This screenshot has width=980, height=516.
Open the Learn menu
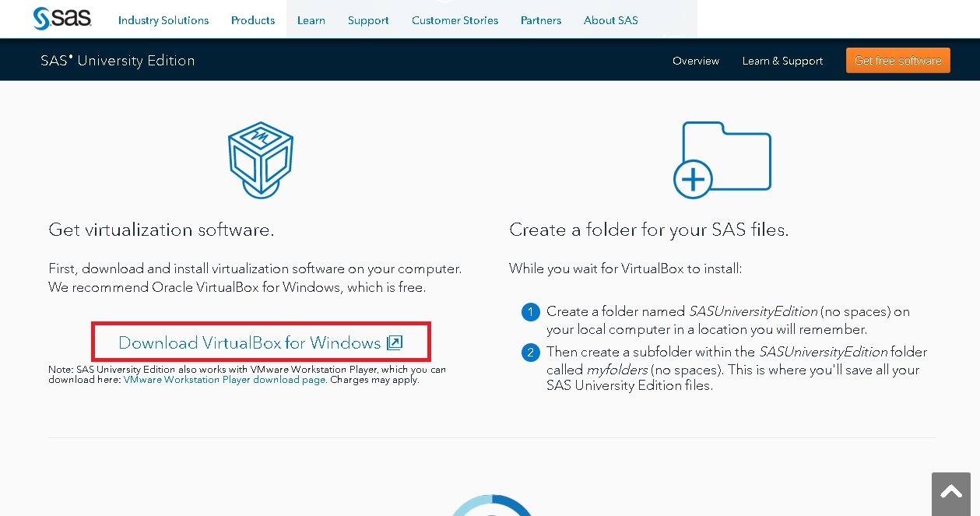pyautogui.click(x=311, y=20)
